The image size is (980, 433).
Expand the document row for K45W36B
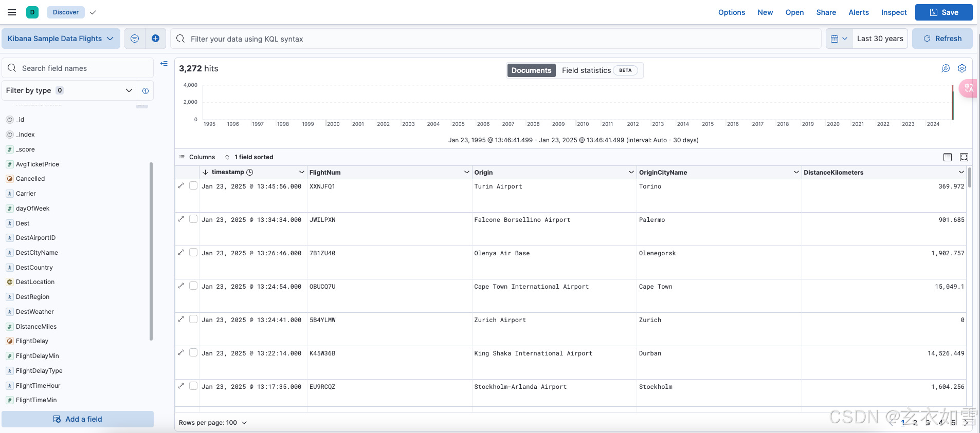[181, 352]
